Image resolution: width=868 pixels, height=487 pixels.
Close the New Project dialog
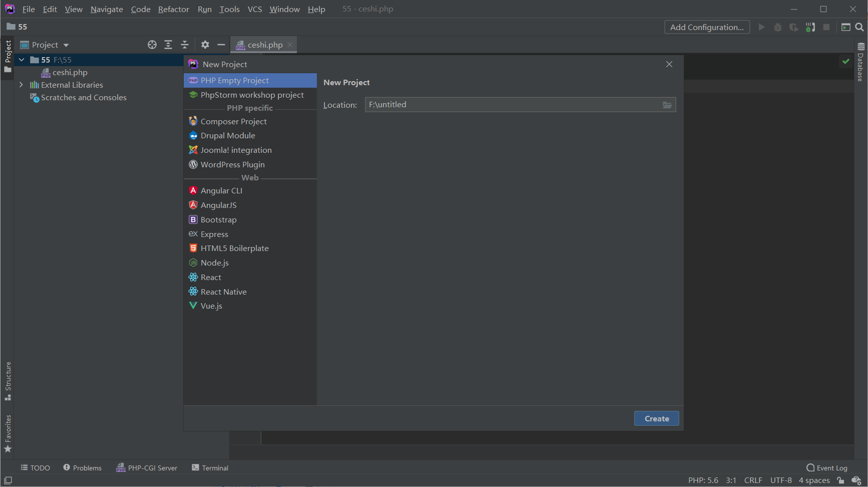coord(669,64)
